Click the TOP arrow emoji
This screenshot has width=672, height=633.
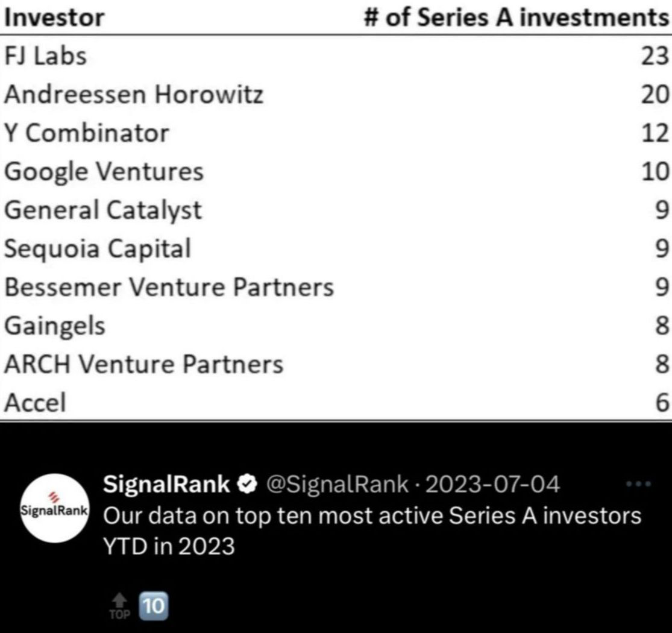pos(119,606)
